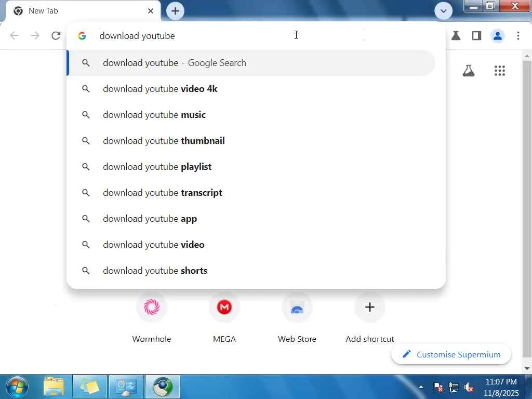The width and height of the screenshot is (532, 399).
Task: Open the Windows Start menu orb
Action: 17,387
